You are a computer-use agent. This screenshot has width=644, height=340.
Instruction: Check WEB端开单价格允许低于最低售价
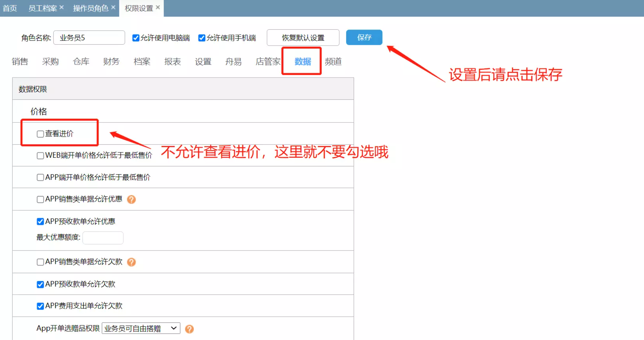[40, 156]
